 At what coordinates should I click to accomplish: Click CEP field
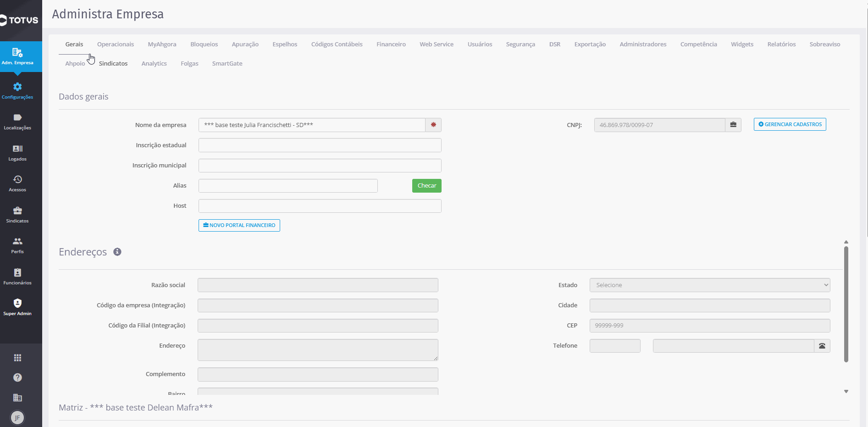pos(710,326)
